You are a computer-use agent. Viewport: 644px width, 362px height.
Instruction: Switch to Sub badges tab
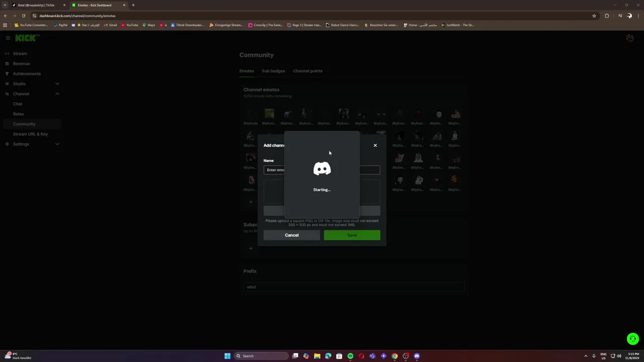click(273, 71)
